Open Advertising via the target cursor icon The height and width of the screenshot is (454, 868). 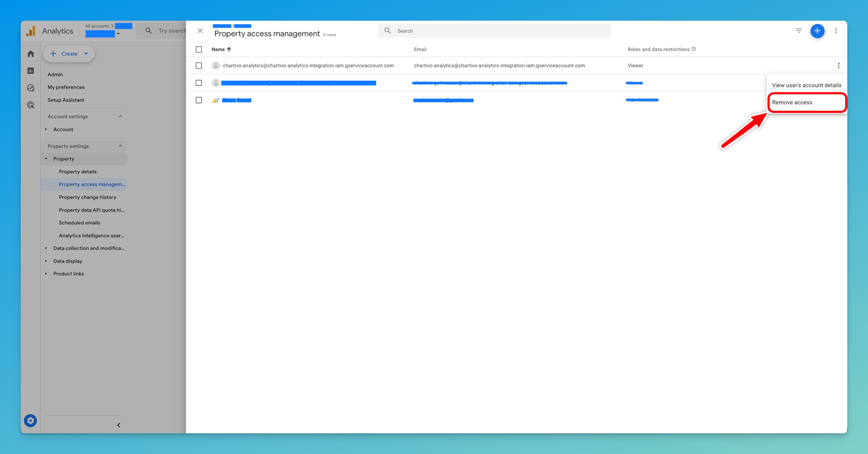tap(30, 105)
